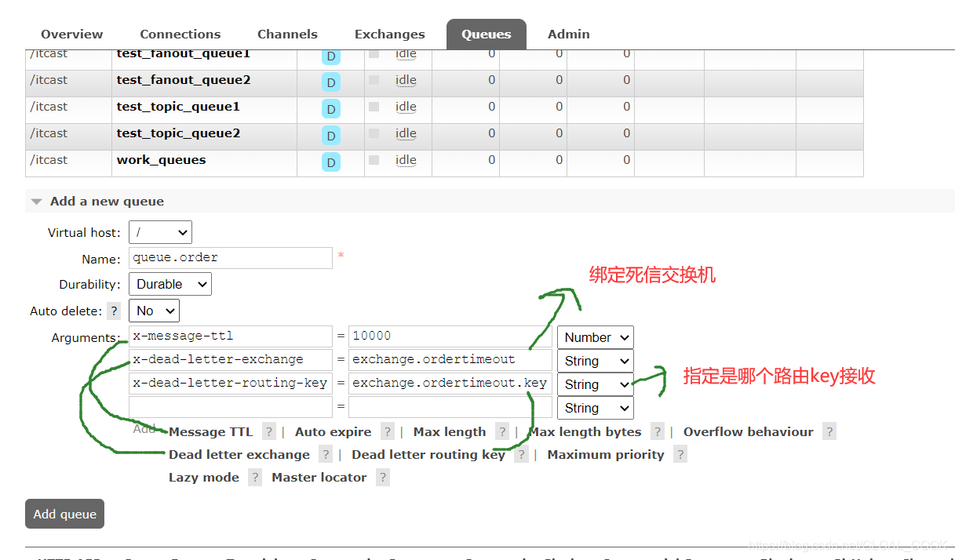955x560 pixels.
Task: Click the Add queue button
Action: coord(64,514)
